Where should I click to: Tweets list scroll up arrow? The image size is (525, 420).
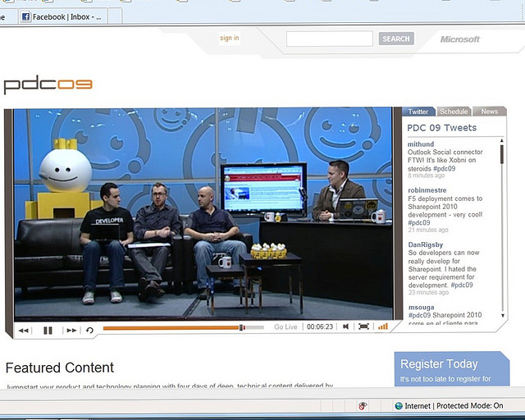501,140
